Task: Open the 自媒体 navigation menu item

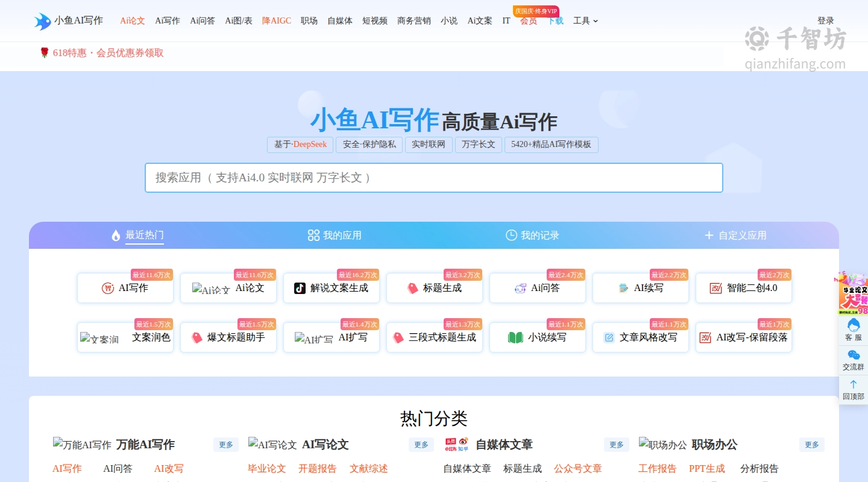Action: coord(340,20)
